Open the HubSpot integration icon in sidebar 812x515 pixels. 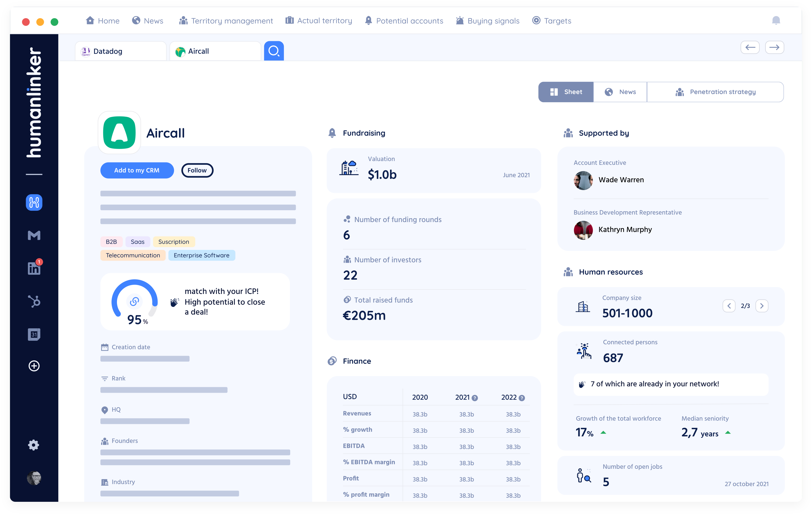(x=34, y=301)
